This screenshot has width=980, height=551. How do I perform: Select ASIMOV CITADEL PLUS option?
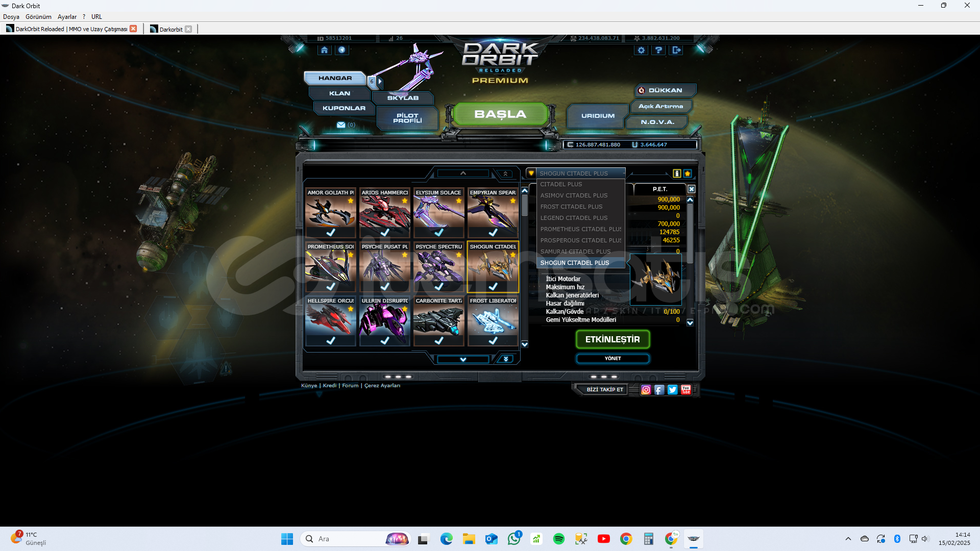click(581, 195)
